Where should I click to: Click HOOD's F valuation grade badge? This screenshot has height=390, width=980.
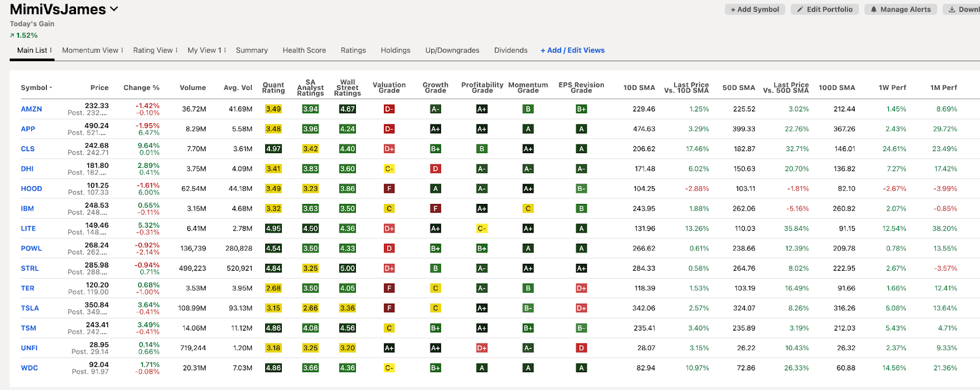coord(389,189)
